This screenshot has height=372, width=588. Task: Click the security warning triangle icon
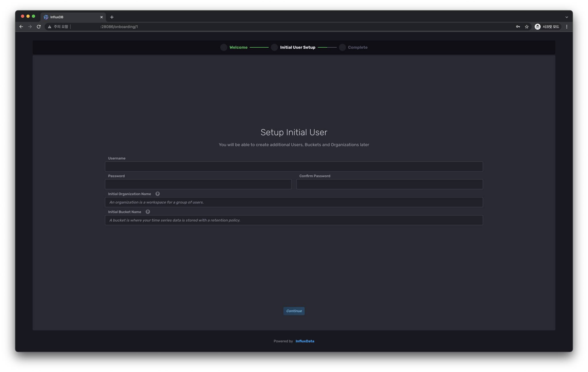pyautogui.click(x=50, y=27)
